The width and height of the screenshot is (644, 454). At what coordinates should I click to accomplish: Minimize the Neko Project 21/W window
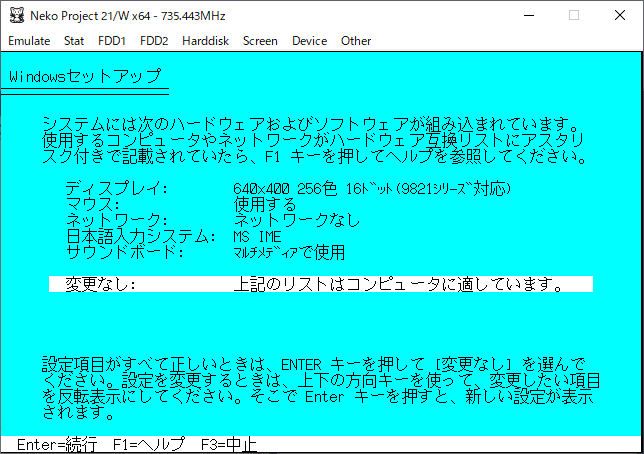tap(529, 16)
